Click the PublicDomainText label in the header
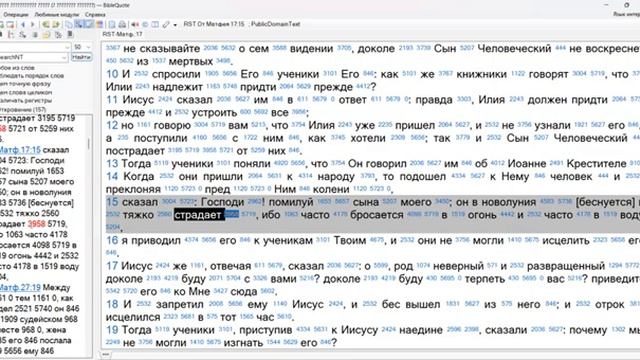Viewport: 640px width, 360px height. pos(276,24)
